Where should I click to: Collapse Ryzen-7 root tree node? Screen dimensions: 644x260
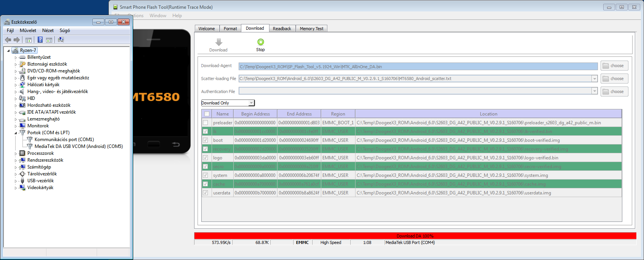8,51
